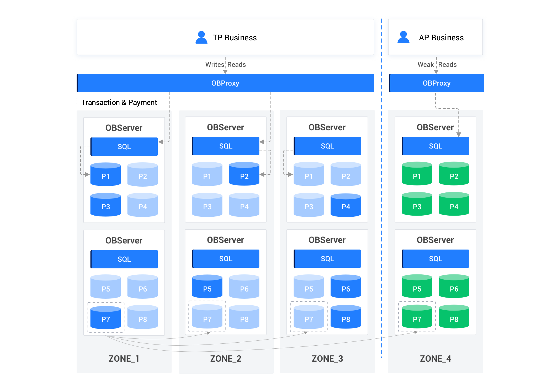Select the green P7 partition in ZONE_4
This screenshot has height=392, width=553.
coord(417,318)
